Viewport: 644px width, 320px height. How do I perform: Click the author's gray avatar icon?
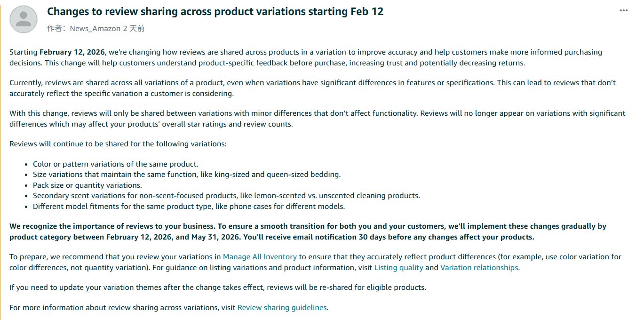point(24,19)
